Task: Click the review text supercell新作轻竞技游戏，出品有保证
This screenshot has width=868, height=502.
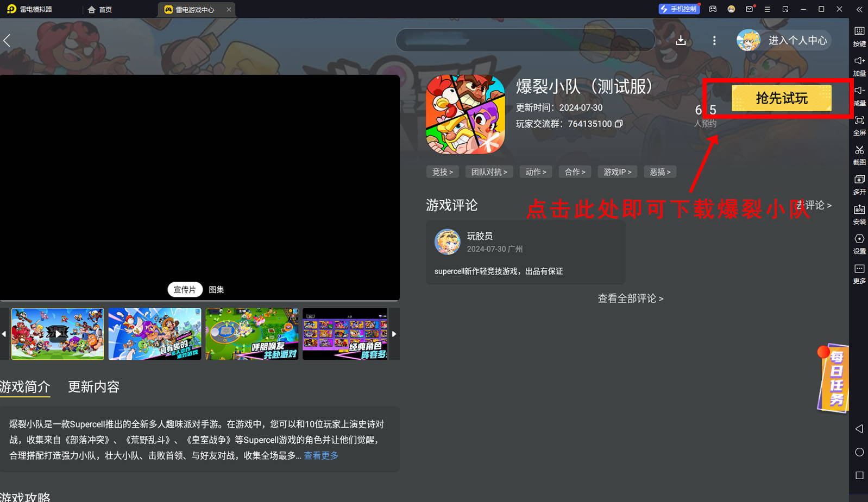Action: [499, 271]
